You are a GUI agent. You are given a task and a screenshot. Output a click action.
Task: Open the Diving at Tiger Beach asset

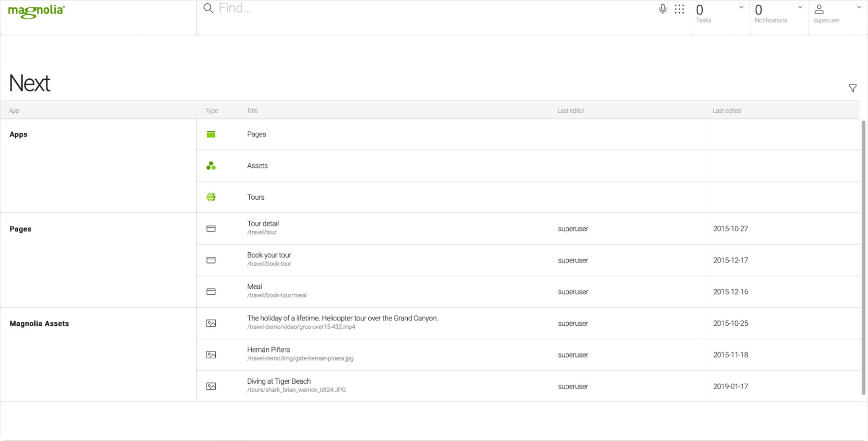[x=278, y=382]
